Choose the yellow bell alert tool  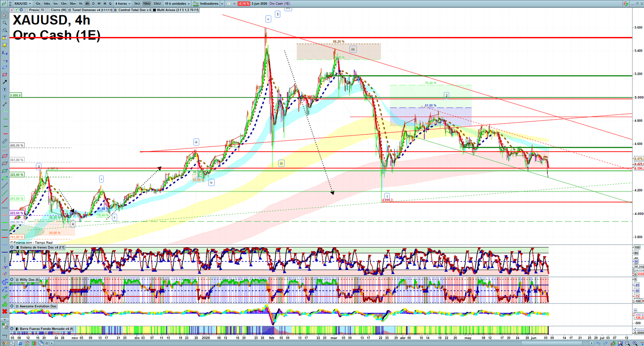tap(5, 45)
